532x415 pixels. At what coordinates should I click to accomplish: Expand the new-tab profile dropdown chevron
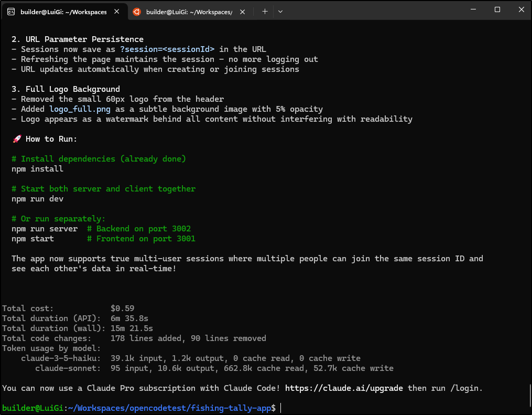280,12
